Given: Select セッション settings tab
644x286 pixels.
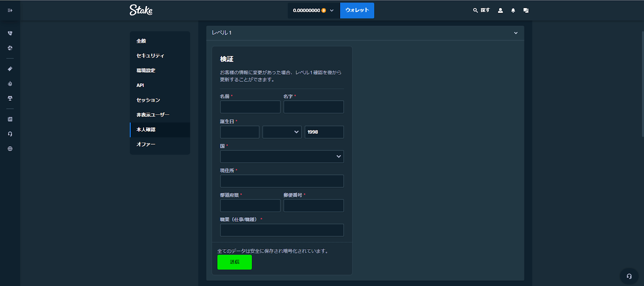Looking at the screenshot, I should coord(160,100).
